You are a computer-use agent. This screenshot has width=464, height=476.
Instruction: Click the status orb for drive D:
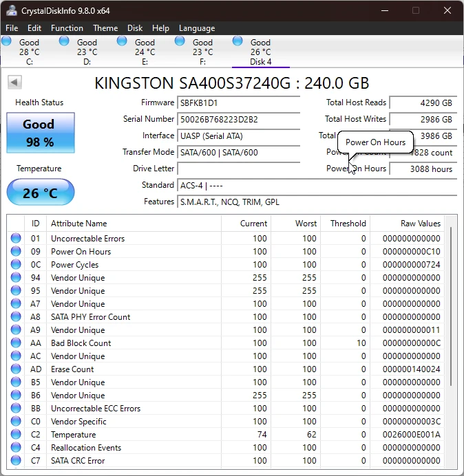click(x=64, y=41)
